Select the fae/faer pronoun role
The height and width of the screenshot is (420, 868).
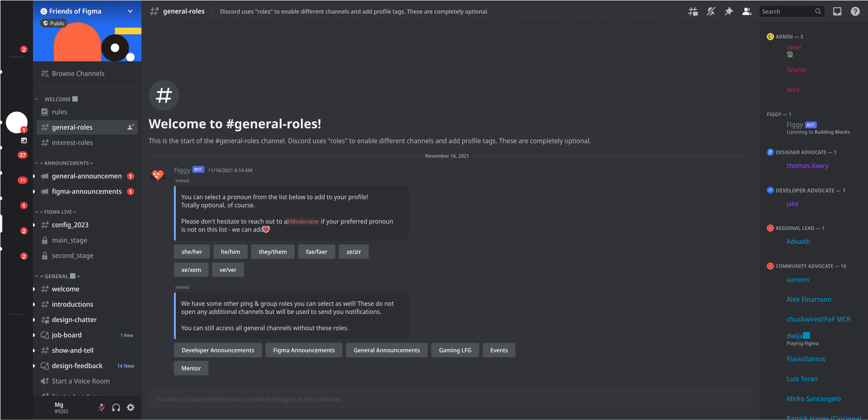point(317,252)
